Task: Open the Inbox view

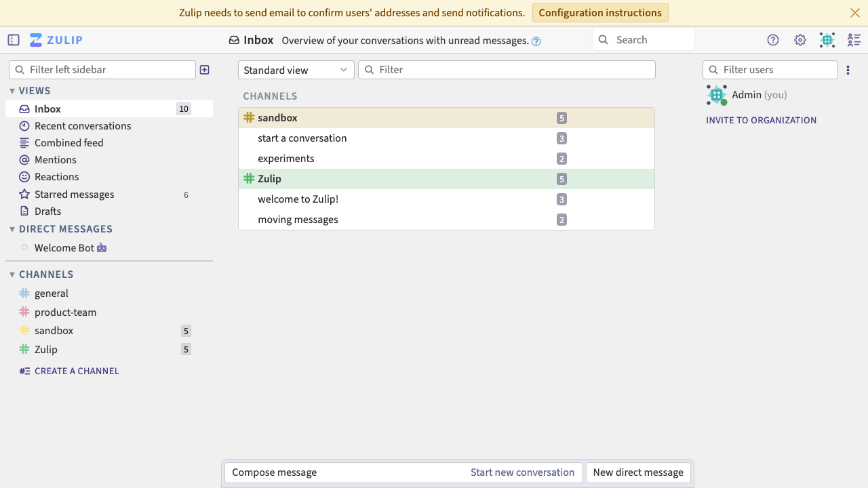Action: (109, 109)
